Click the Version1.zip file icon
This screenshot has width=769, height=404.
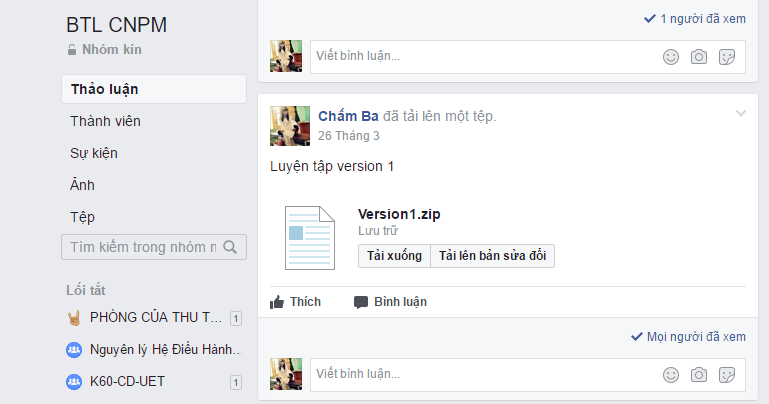[309, 237]
